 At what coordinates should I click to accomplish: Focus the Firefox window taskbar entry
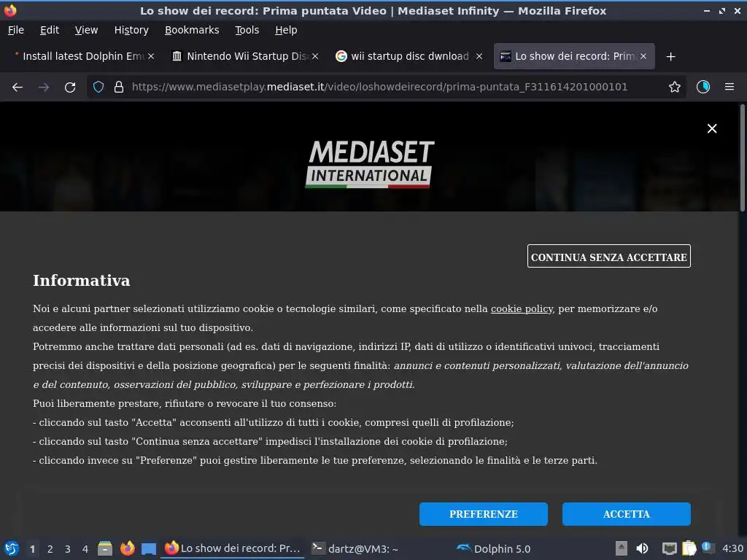coord(233,548)
